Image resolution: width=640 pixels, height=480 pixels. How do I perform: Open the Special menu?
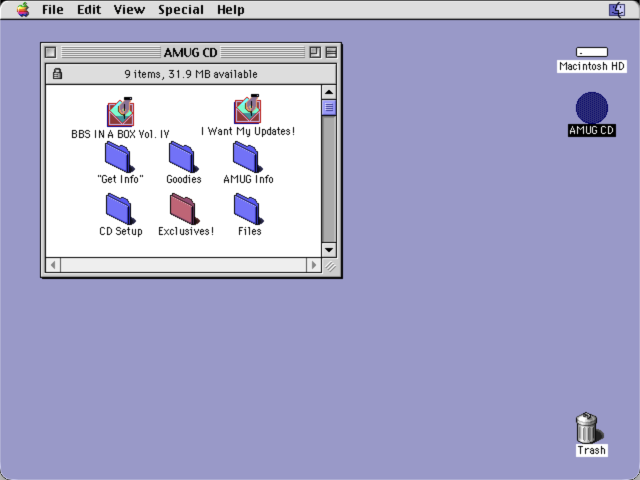[x=181, y=9]
